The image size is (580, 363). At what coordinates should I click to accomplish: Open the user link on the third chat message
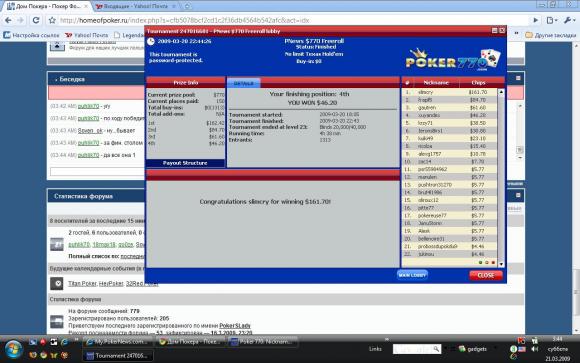coord(90,131)
